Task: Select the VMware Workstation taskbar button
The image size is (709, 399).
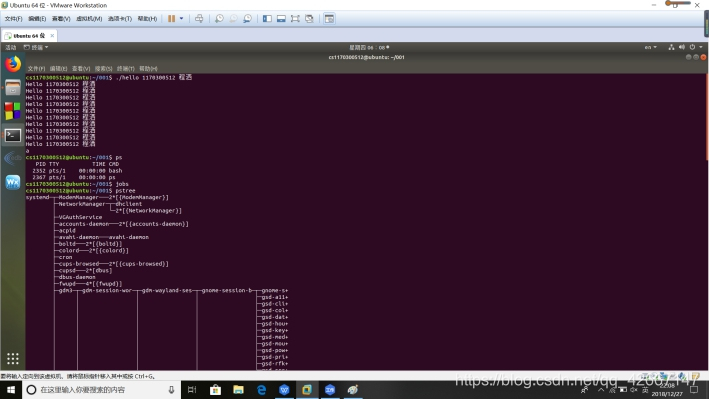Action: pos(307,390)
